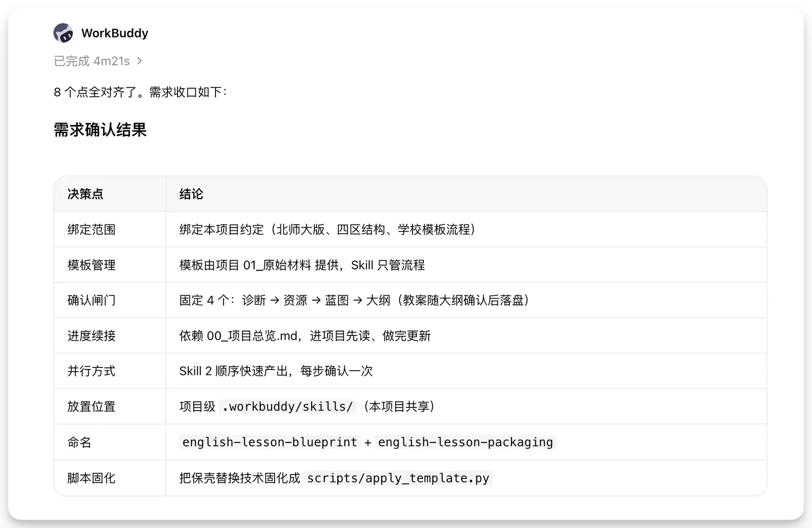The height and width of the screenshot is (528, 812).
Task: Select the 需求确认结果 heading
Action: click(x=100, y=130)
